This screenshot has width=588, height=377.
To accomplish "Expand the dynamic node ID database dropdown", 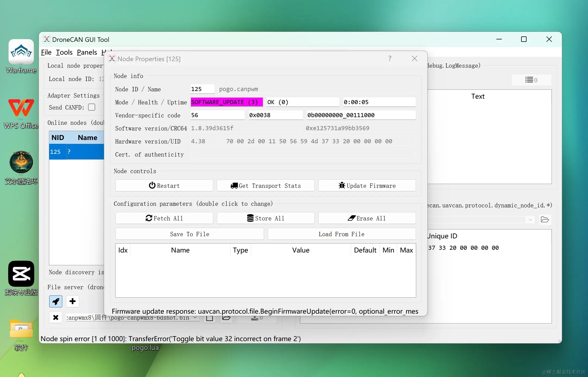I will click(x=530, y=219).
